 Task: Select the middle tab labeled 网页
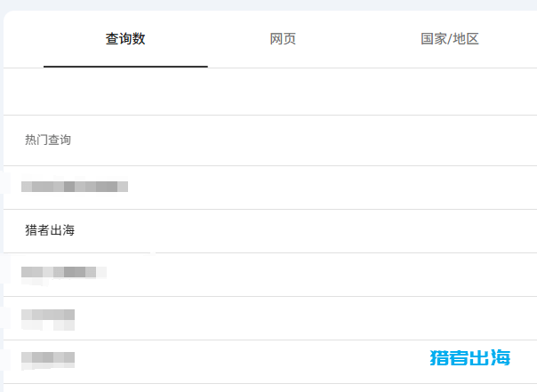coord(283,39)
